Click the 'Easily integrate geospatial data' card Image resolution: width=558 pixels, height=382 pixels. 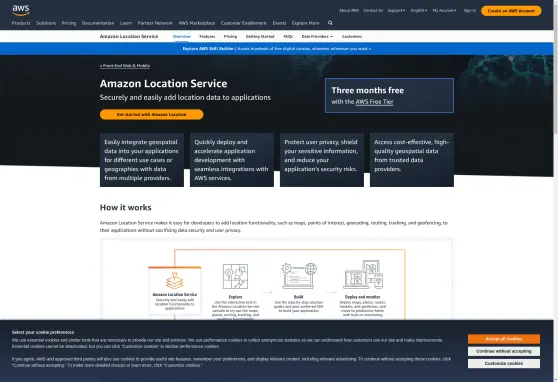(142, 160)
